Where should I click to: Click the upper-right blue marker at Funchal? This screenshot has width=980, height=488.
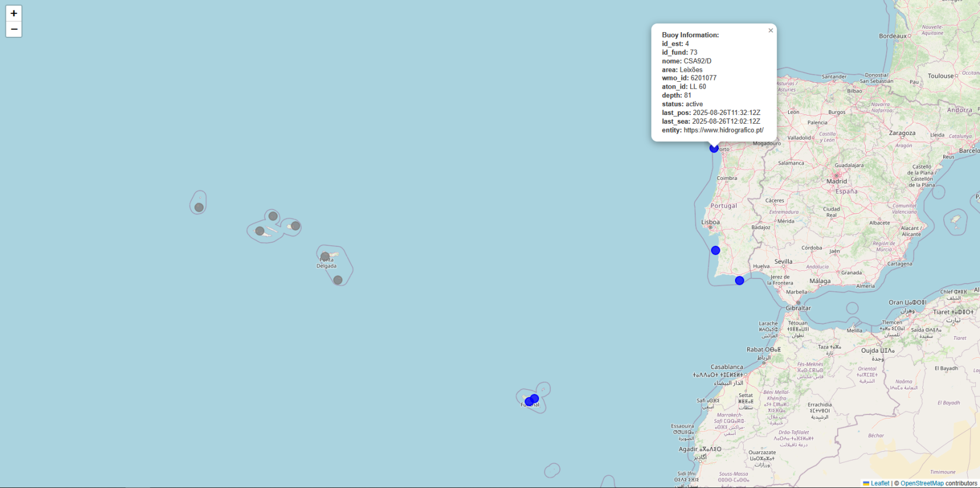[535, 398]
